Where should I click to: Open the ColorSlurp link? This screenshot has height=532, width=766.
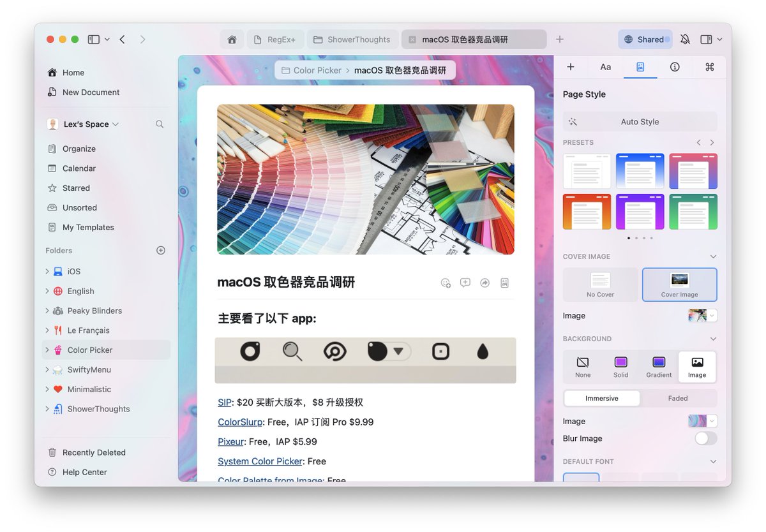240,422
